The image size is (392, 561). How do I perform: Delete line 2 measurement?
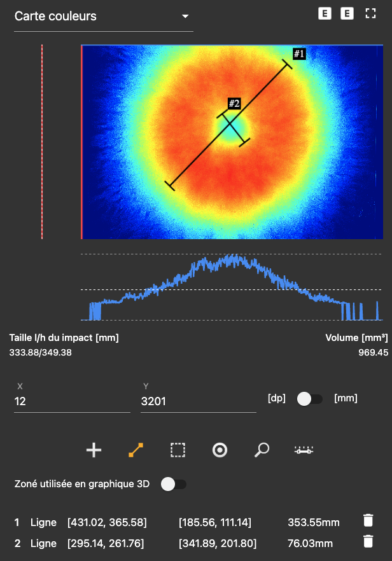[x=368, y=541]
